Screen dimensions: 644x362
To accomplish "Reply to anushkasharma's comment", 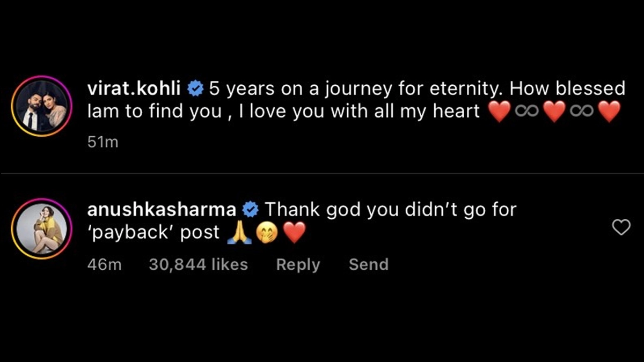I will point(298,264).
